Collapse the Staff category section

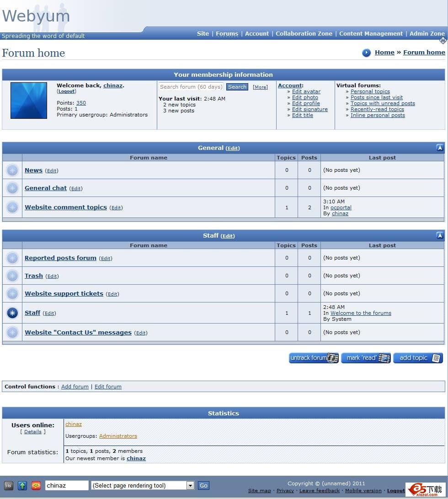440,235
